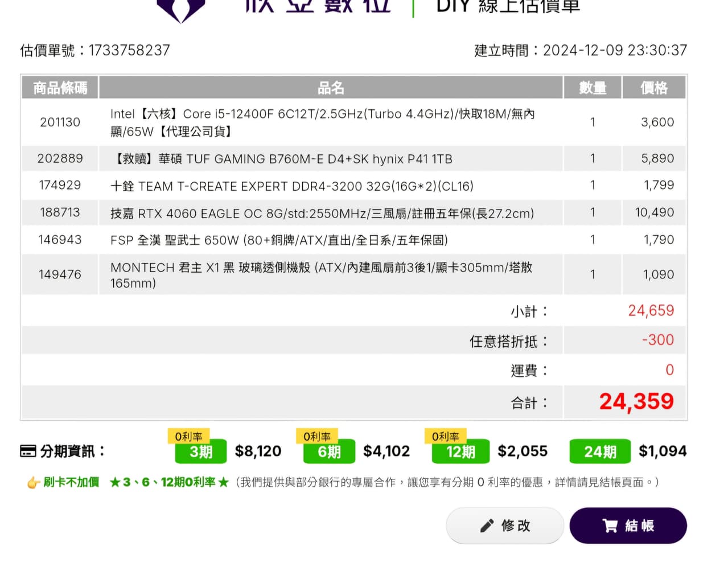Select the 3期 installment badge

[x=200, y=452]
